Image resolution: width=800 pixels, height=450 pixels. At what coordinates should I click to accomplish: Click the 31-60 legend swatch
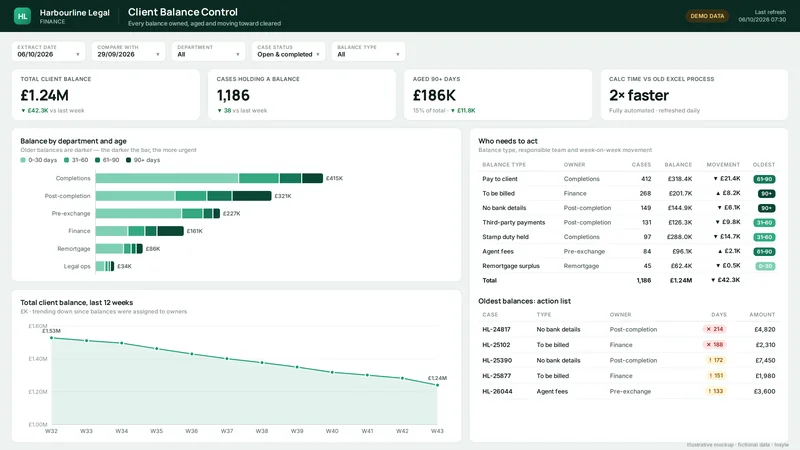tap(66, 160)
